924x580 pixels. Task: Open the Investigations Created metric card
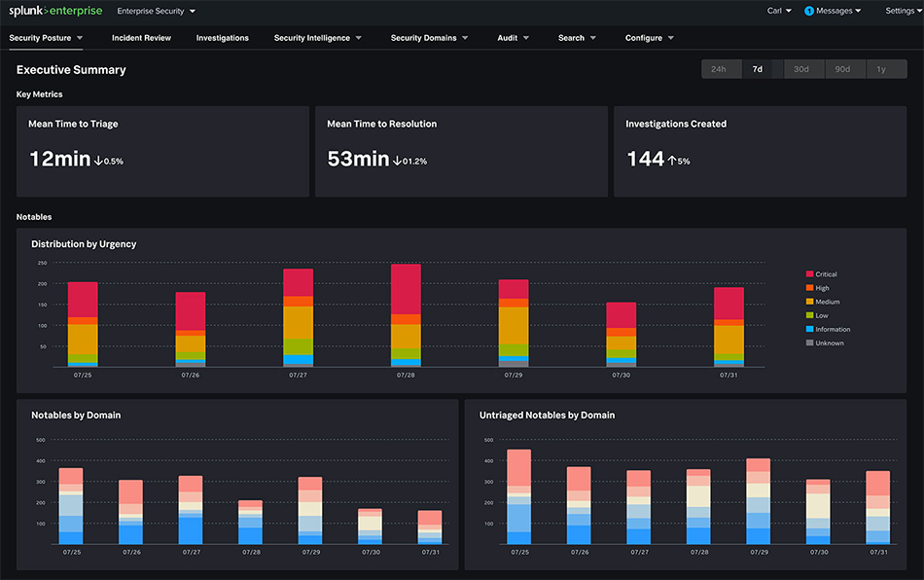(760, 151)
